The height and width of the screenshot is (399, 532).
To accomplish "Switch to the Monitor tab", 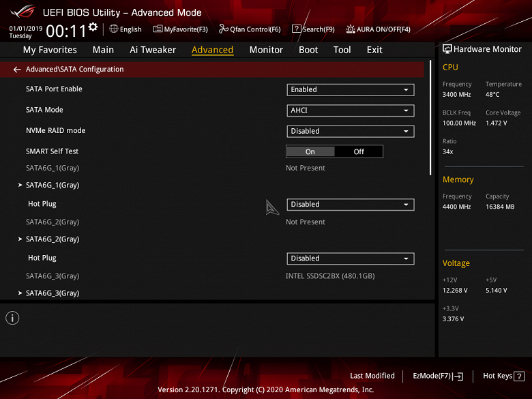I will pos(266,50).
